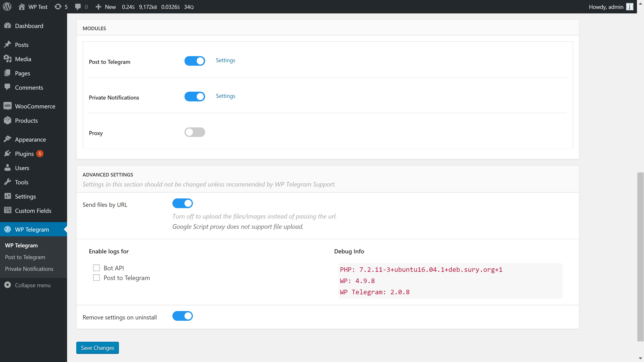This screenshot has width=644, height=362.
Task: Click the Collapse menu arrow icon
Action: tap(8, 285)
